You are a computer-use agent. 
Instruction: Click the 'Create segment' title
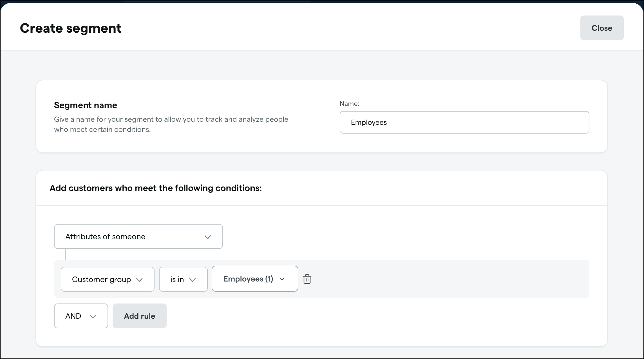click(71, 28)
